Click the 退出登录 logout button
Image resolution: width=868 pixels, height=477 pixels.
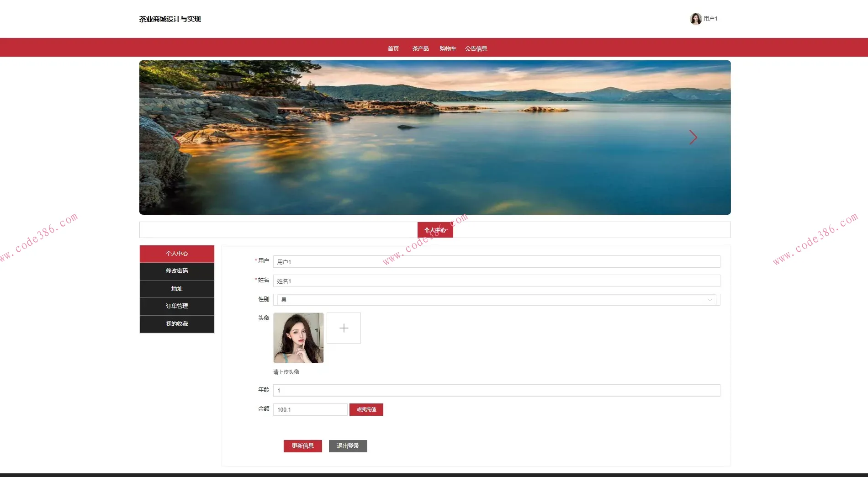click(348, 446)
